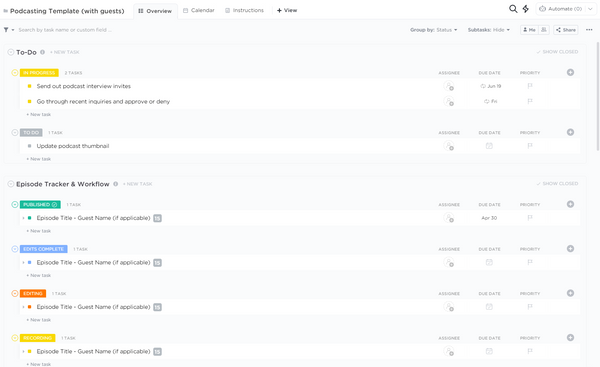Open subtask count badge on Edits Complete episode
Image resolution: width=600 pixels, height=367 pixels.
[x=157, y=263]
